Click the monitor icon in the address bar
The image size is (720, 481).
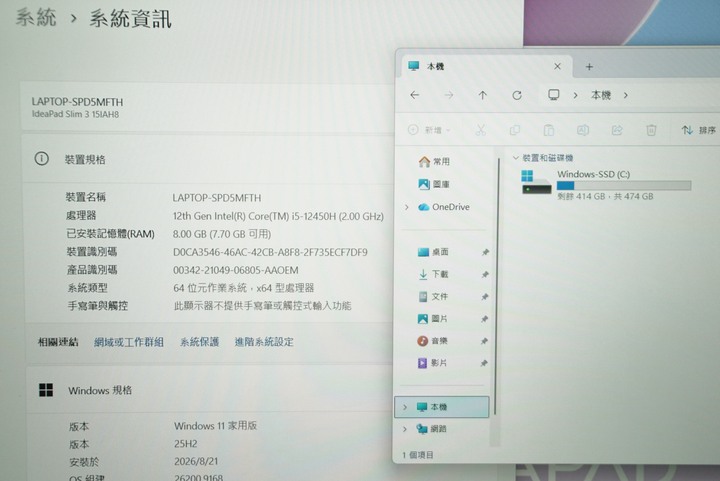(554, 95)
